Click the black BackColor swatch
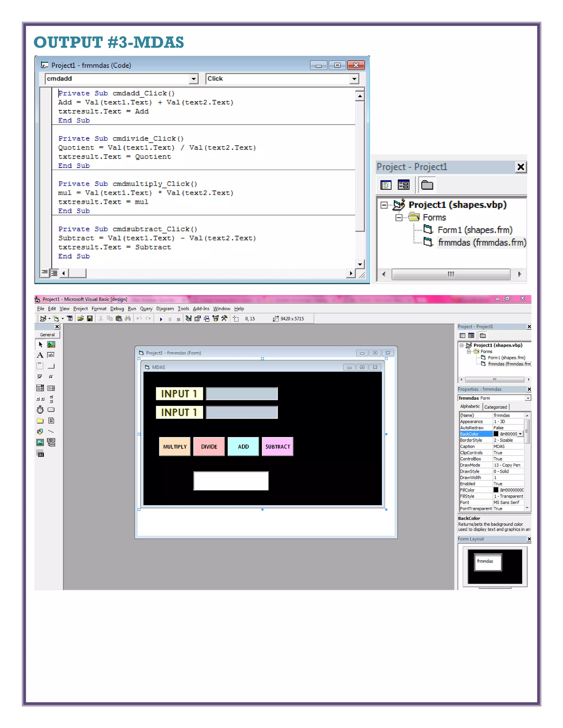 (x=496, y=434)
